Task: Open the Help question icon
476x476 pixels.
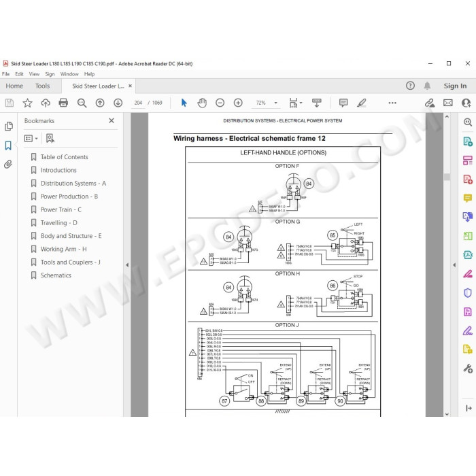Action: (410, 86)
